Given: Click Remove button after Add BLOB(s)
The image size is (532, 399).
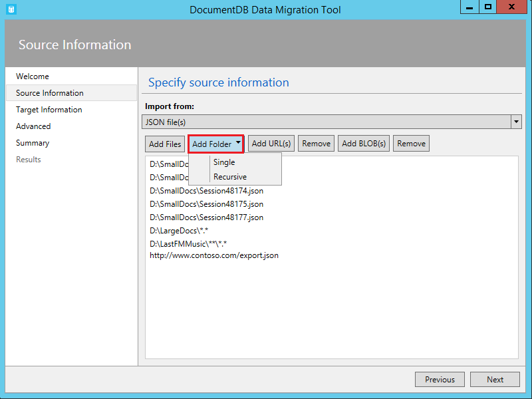Looking at the screenshot, I should click(411, 144).
